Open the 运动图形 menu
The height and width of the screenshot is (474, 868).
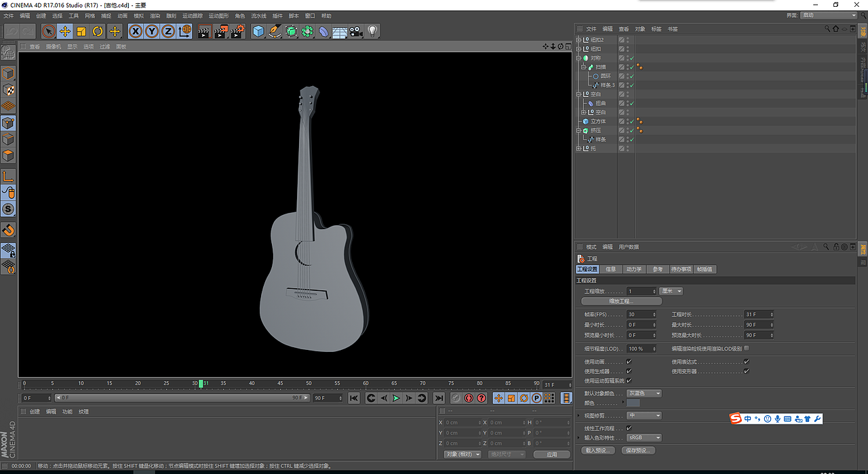[218, 16]
